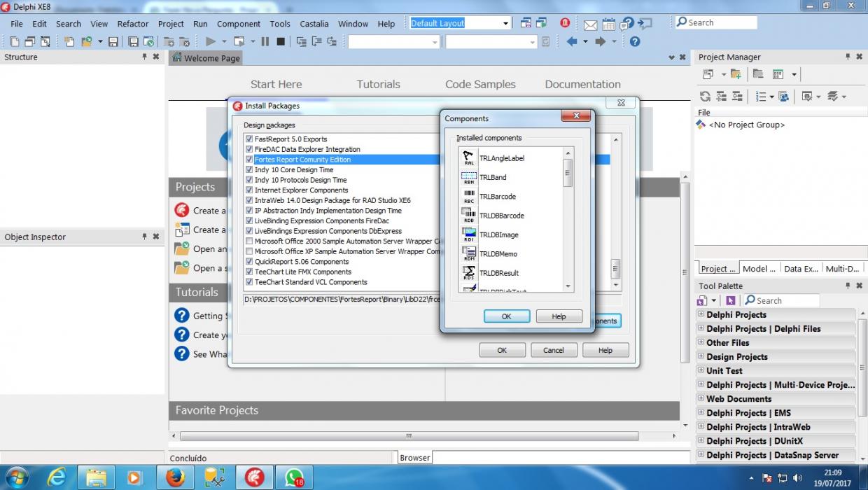The height and width of the screenshot is (490, 868).
Task: Toggle FastReport 5.0 Exports package checkbox
Action: [249, 139]
